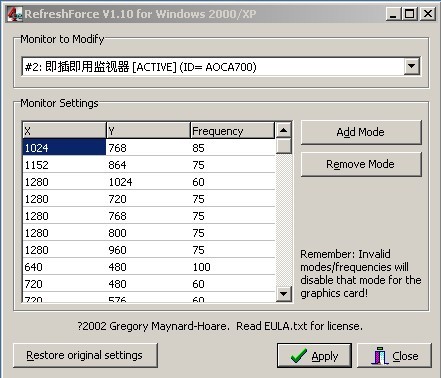Click the mode list scrollbar thumb
Image resolution: width=441 pixels, height=378 pixels.
pyautogui.click(x=284, y=146)
